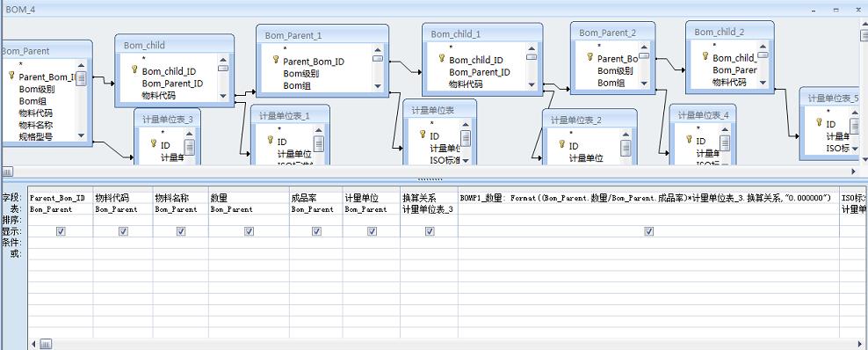Click the BOMP1_数量 Format expression cell
The width and height of the screenshot is (868, 350).
[x=648, y=198]
